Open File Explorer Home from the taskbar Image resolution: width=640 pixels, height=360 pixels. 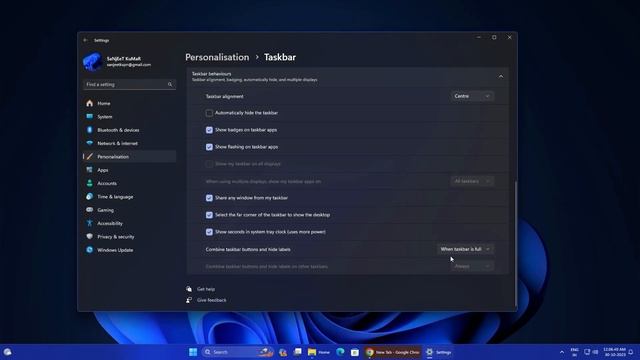[x=319, y=352]
